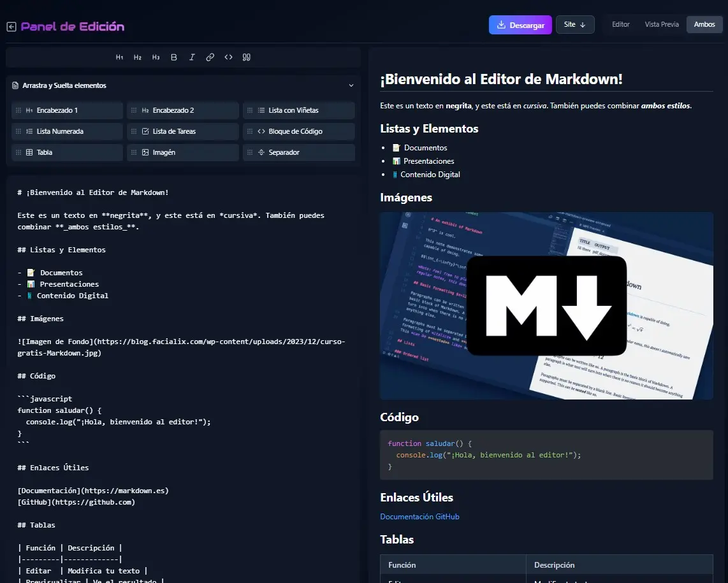This screenshot has height=583, width=728.
Task: Insert inline code using toolbar icon
Action: click(x=228, y=57)
